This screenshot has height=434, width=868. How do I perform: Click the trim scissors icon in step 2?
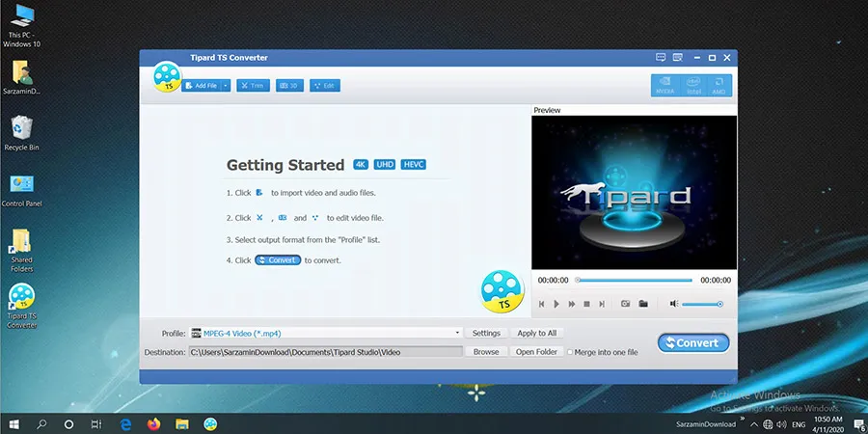pos(259,218)
